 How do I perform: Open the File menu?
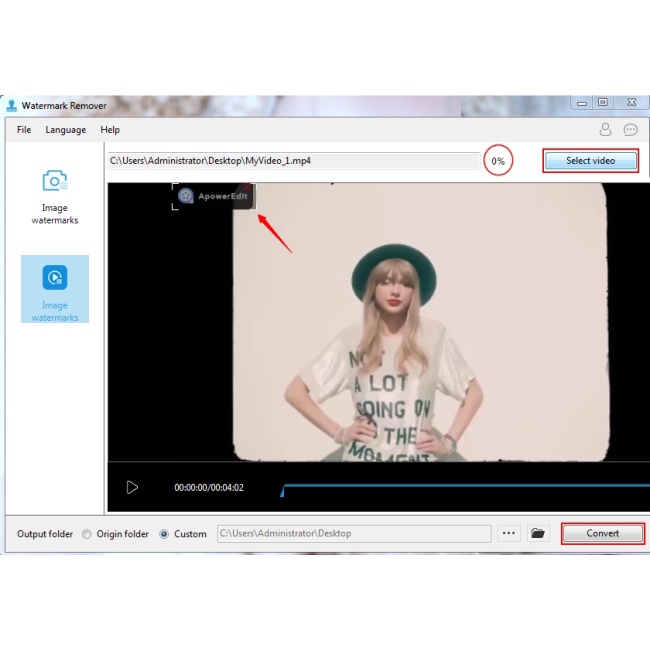(24, 130)
